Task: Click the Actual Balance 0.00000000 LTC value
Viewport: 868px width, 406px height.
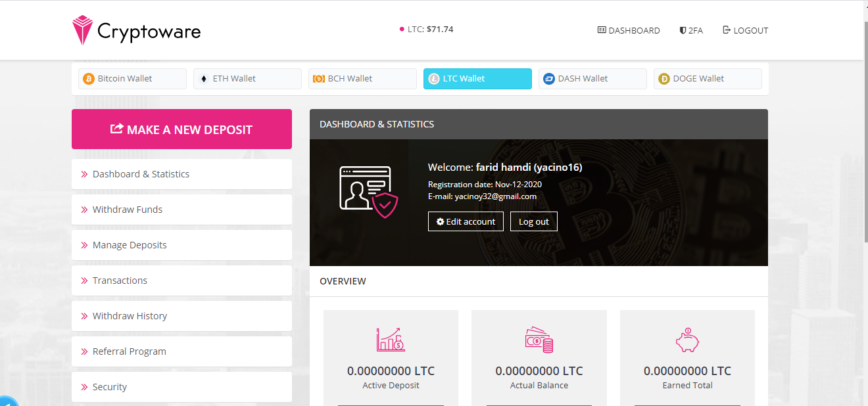Action: (x=539, y=371)
